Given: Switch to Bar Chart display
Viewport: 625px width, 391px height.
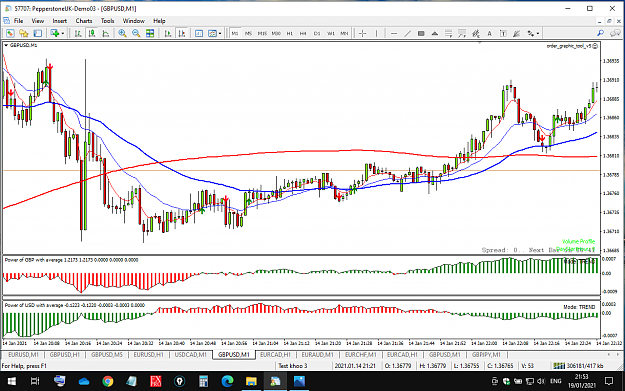Looking at the screenshot, I should tap(78, 33).
